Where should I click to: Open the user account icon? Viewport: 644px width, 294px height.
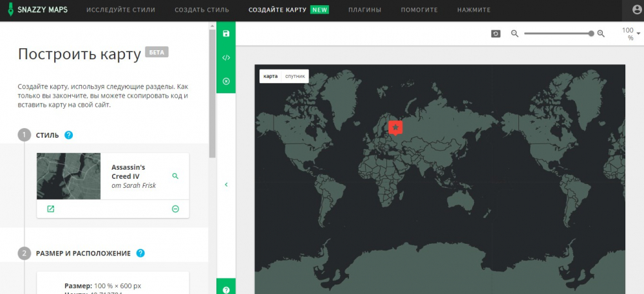click(x=637, y=10)
